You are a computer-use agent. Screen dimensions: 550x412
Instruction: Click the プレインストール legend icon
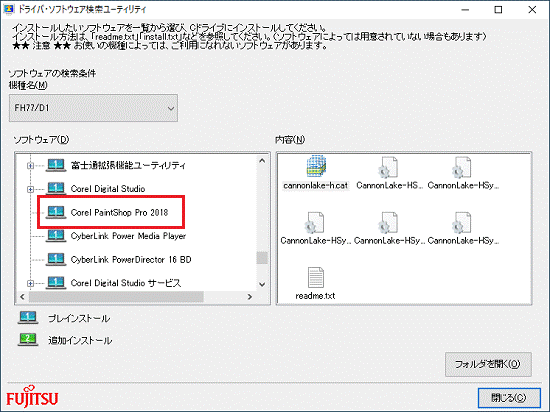click(x=28, y=317)
